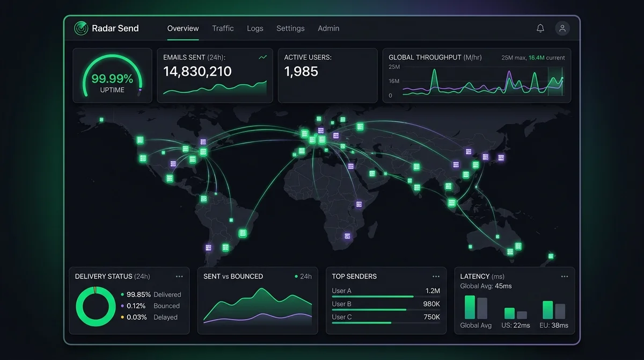Screen dimensions: 644x360
Task: Select the 0.03% Delayed legend entry
Action: coord(149,317)
